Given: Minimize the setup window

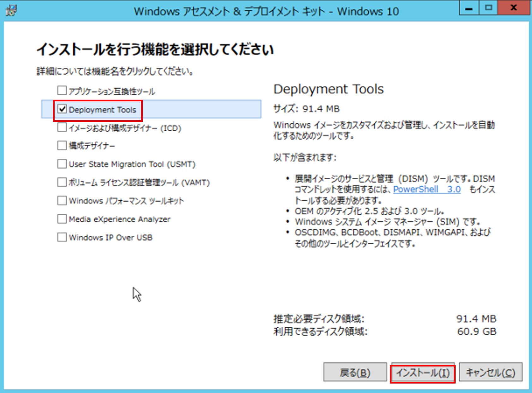Looking at the screenshot, I should click(469, 8).
